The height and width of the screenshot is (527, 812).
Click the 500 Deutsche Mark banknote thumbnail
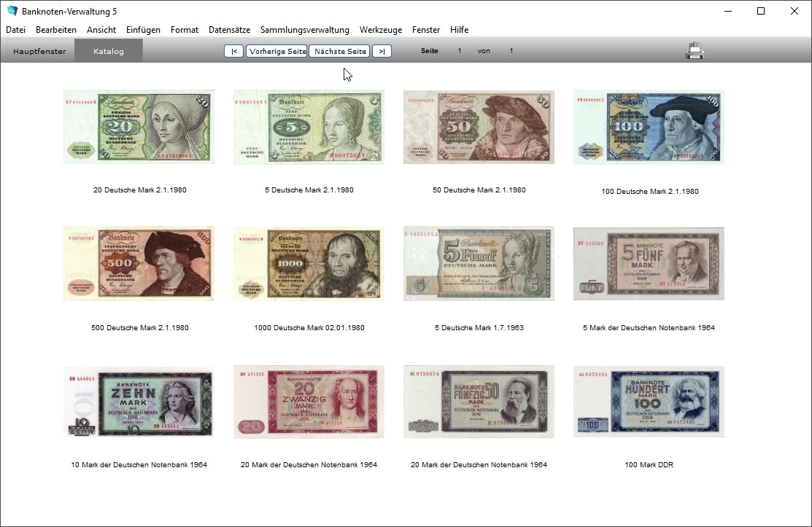click(139, 263)
